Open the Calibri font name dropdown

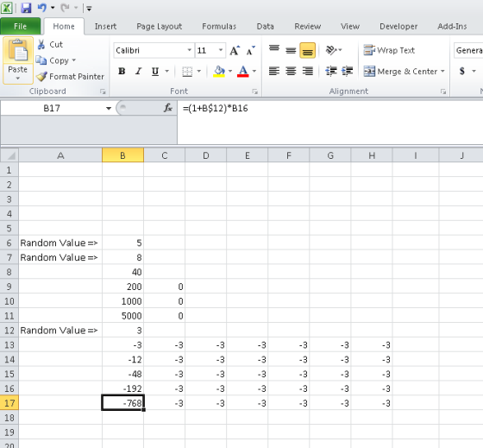(x=190, y=50)
